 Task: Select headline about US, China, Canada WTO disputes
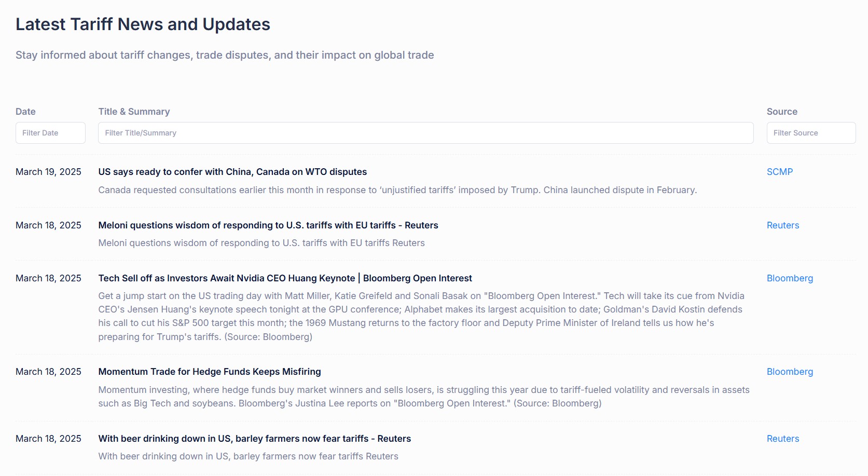point(232,172)
